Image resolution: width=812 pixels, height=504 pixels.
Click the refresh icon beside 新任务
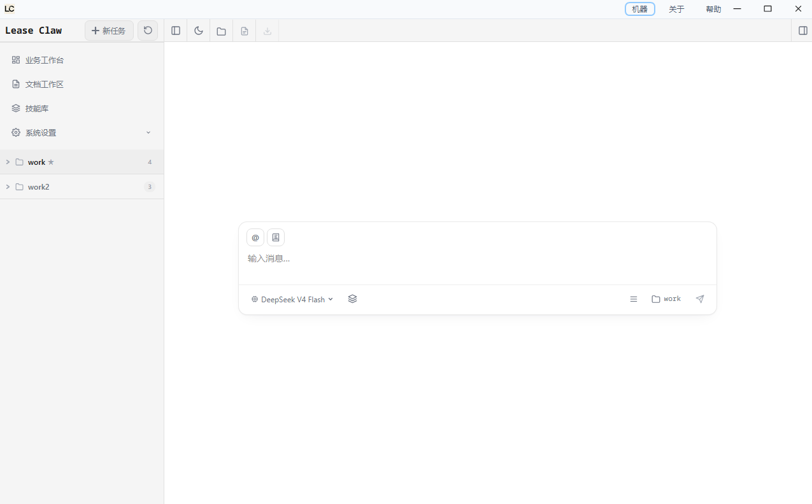(148, 31)
